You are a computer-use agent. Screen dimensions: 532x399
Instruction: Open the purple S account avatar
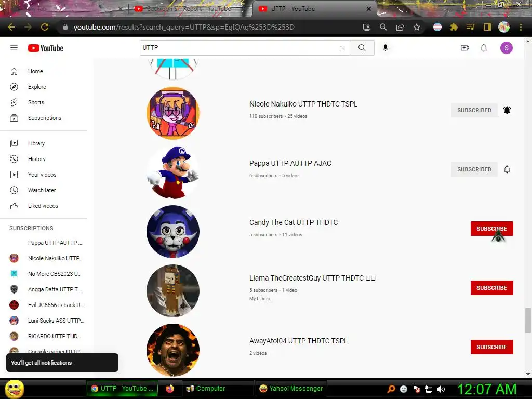pyautogui.click(x=506, y=48)
